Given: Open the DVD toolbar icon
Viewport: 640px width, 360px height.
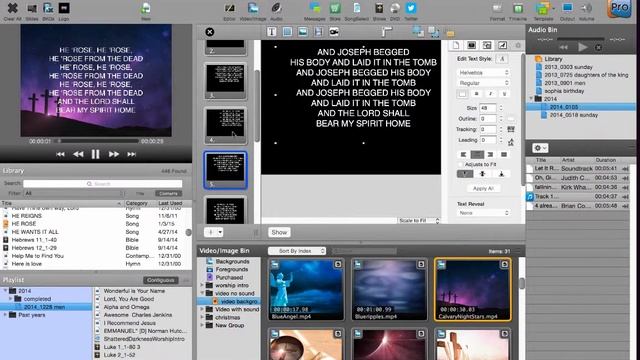Looking at the screenshot, I should (395, 8).
